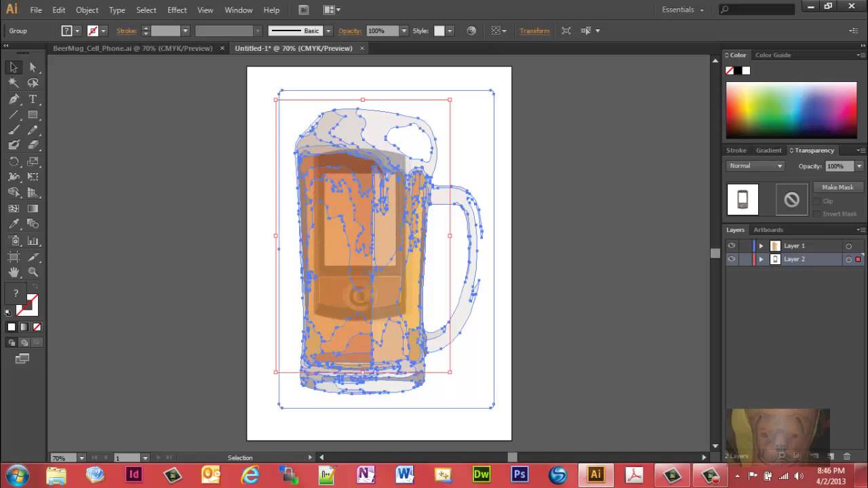This screenshot has width=868, height=488.
Task: Open the File menu
Action: [x=36, y=10]
